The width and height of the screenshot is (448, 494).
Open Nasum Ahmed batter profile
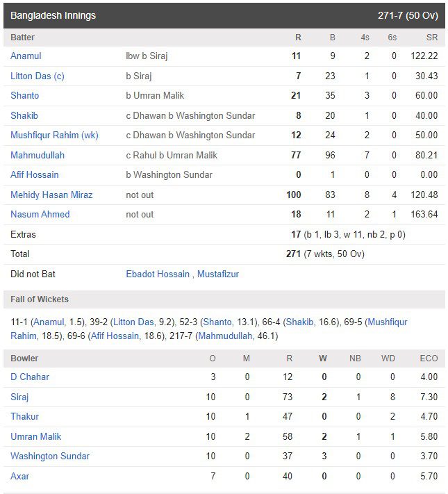(x=40, y=214)
